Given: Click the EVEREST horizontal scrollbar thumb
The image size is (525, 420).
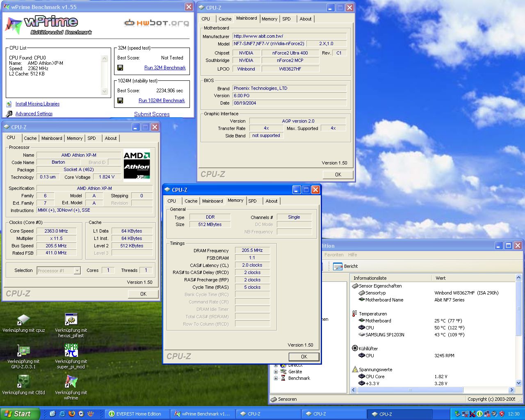Looking at the screenshot, I should click(410, 390).
